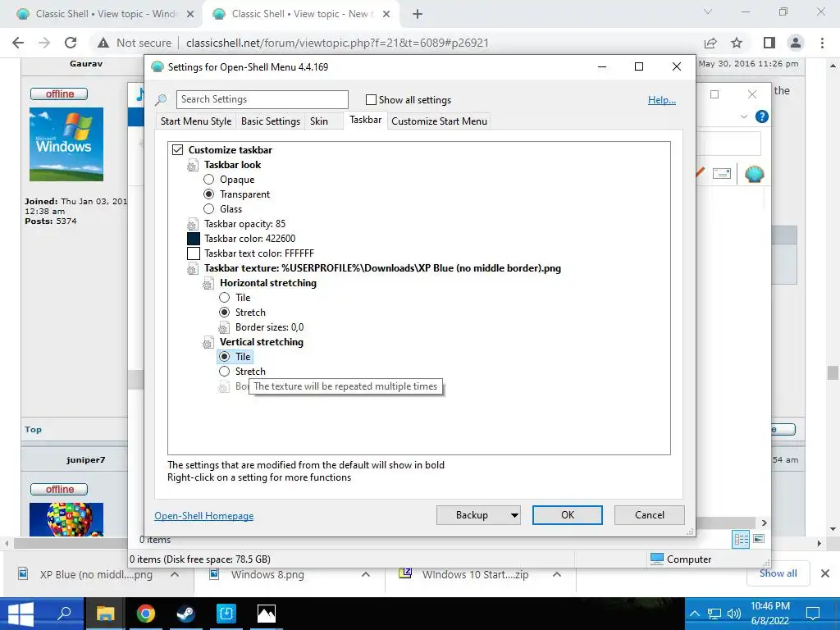Click the Taskbar color 422600 swatch
The height and width of the screenshot is (630, 840).
(194, 239)
